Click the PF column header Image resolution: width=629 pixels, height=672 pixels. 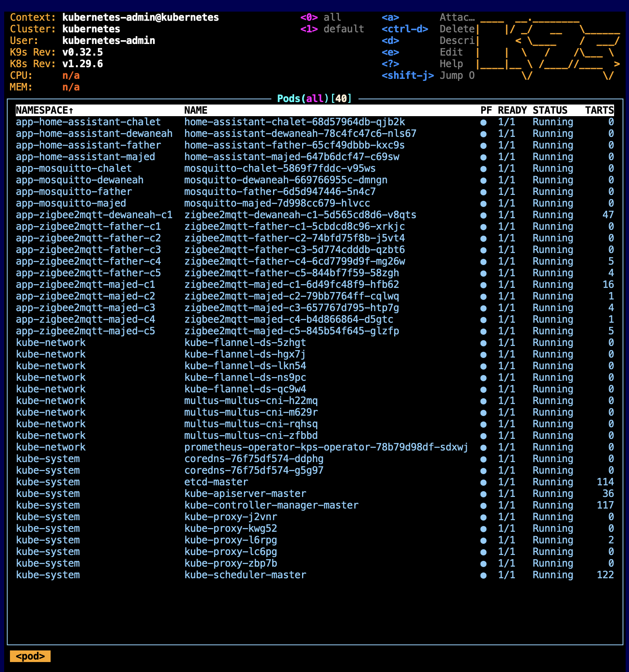[486, 110]
